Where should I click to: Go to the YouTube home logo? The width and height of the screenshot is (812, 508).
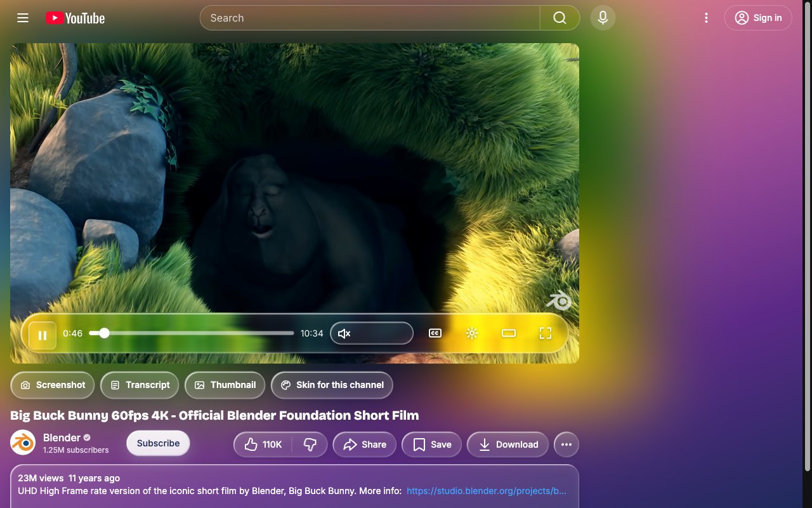click(x=75, y=18)
